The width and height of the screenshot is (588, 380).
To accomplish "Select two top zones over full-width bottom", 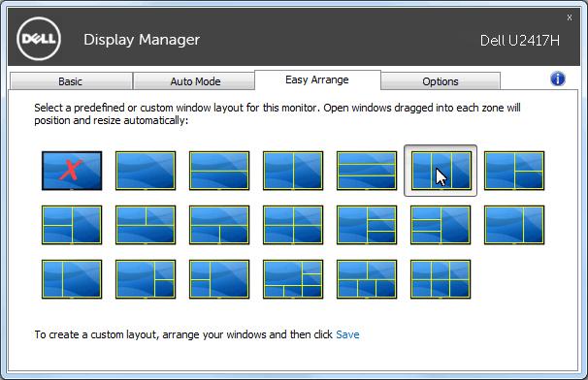I will (146, 225).
